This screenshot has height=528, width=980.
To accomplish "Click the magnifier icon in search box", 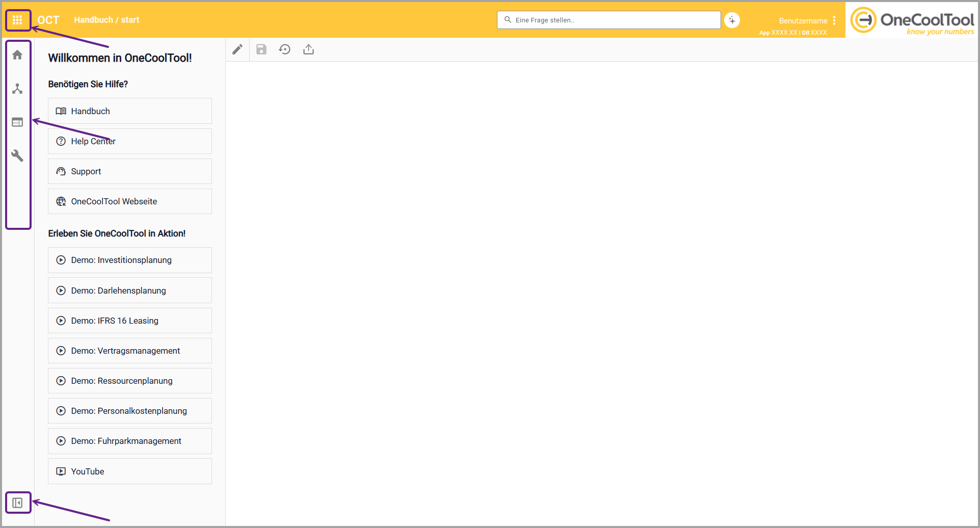I will (x=508, y=20).
